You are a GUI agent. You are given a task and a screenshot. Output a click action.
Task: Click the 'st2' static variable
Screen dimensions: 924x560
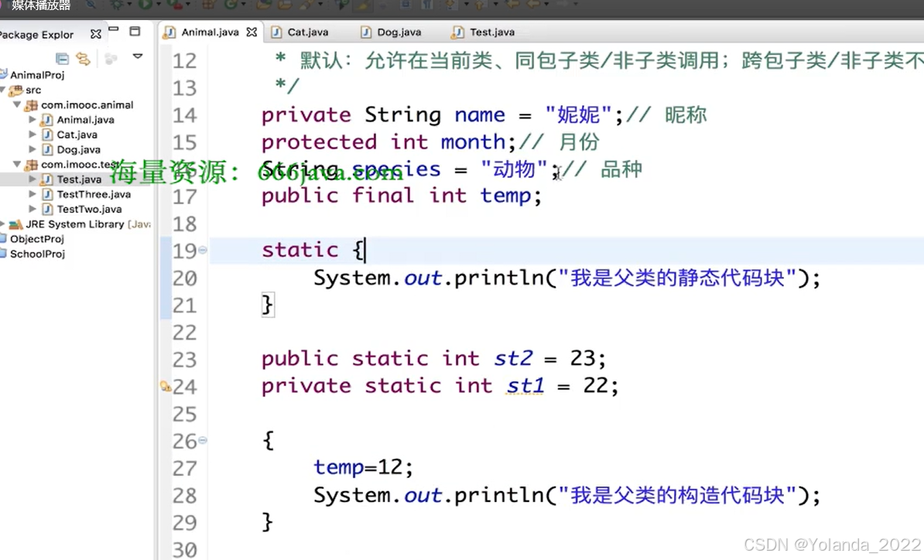(x=513, y=359)
